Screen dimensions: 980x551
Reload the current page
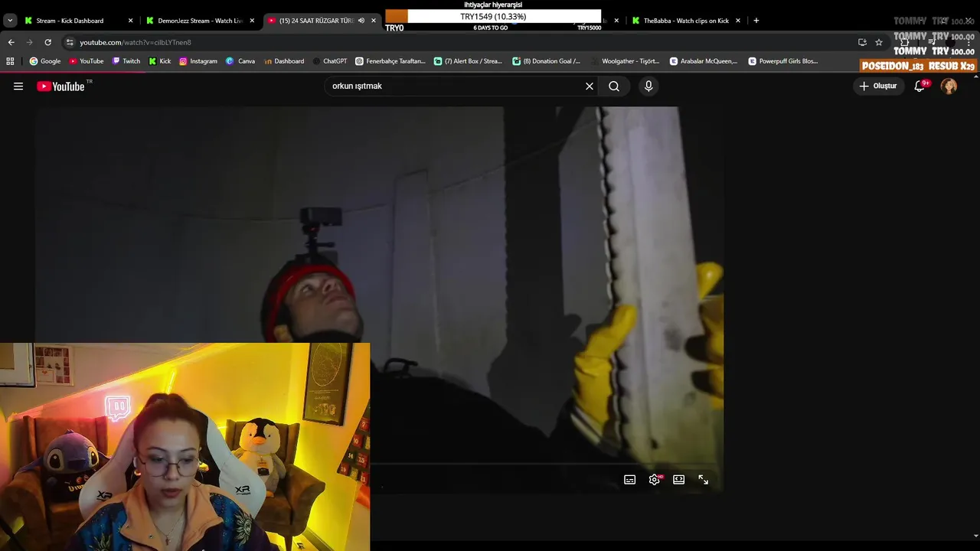click(x=47, y=42)
